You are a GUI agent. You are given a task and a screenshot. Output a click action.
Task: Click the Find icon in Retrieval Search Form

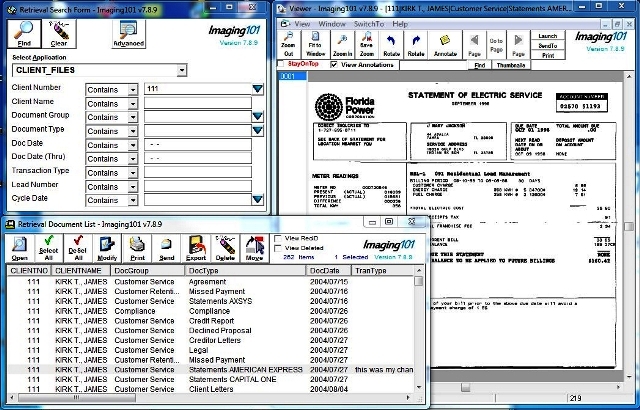(x=24, y=33)
